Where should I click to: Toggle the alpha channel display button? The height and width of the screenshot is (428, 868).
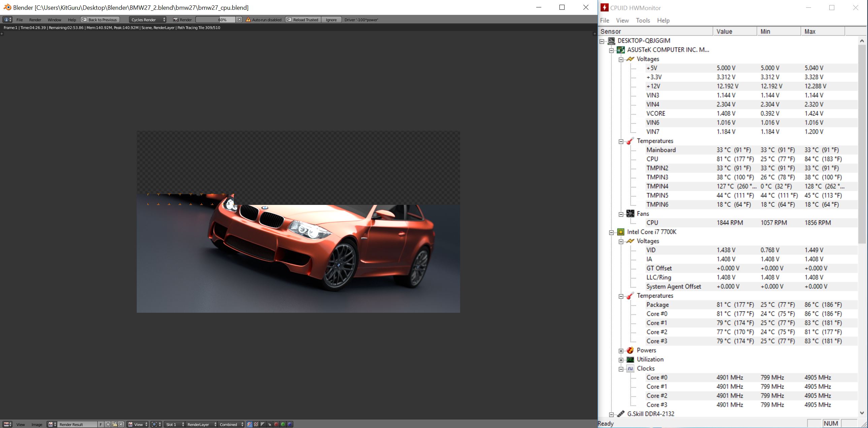coord(263,424)
